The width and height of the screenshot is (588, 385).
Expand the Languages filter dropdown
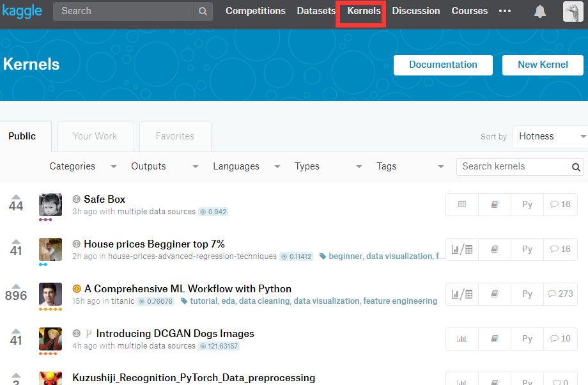pyautogui.click(x=247, y=166)
